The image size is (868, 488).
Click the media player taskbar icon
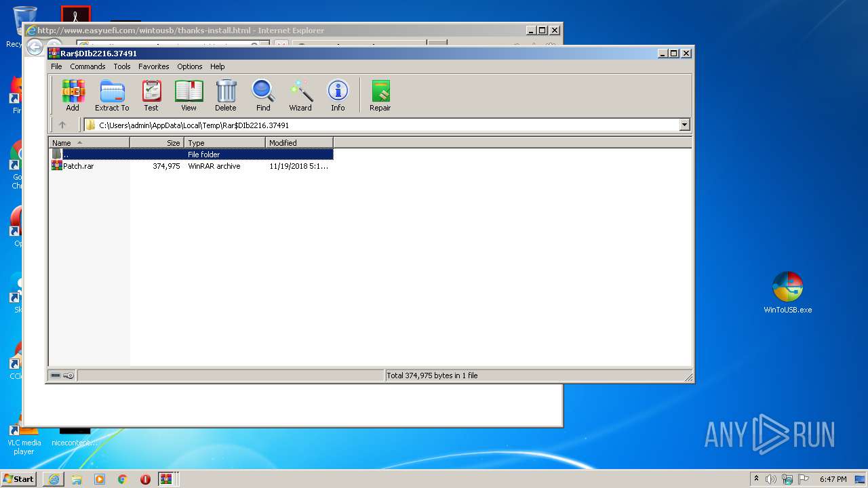pos(100,479)
